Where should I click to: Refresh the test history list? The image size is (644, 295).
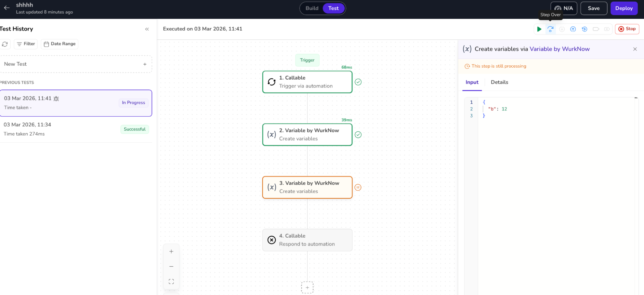(x=5, y=44)
